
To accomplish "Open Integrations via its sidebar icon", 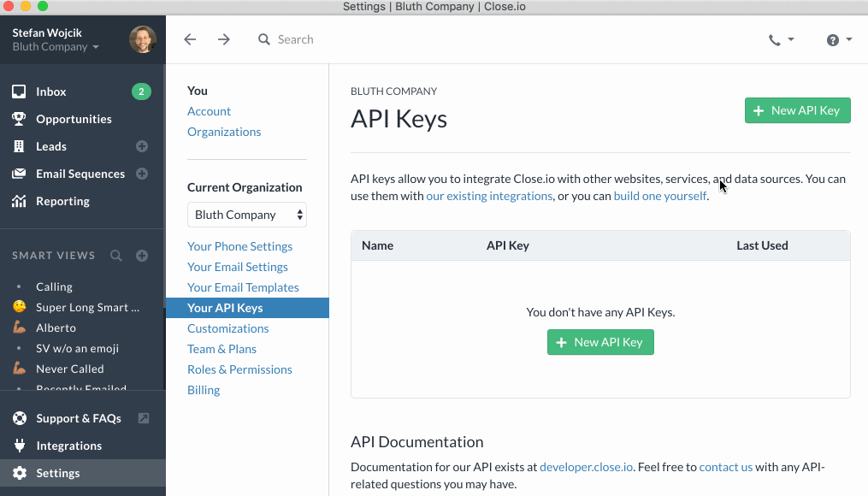I will pos(19,446).
